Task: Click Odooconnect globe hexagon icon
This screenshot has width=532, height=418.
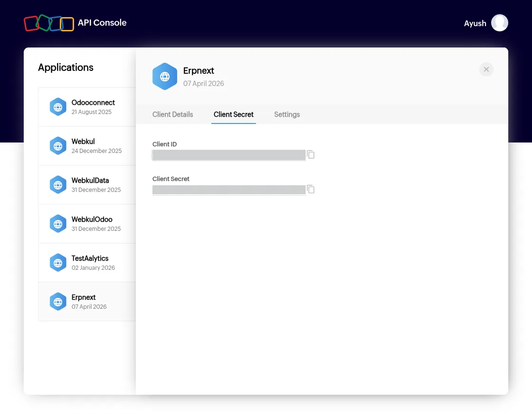Action: (58, 107)
